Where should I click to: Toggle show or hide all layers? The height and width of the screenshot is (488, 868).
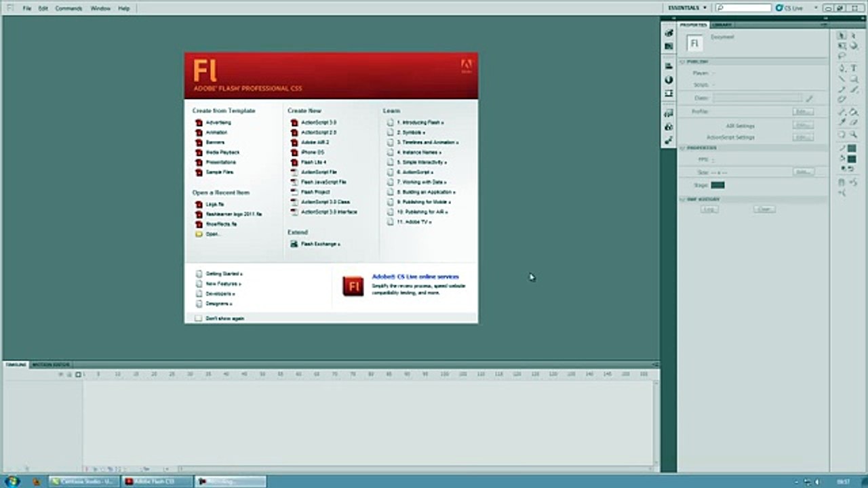pos(60,374)
